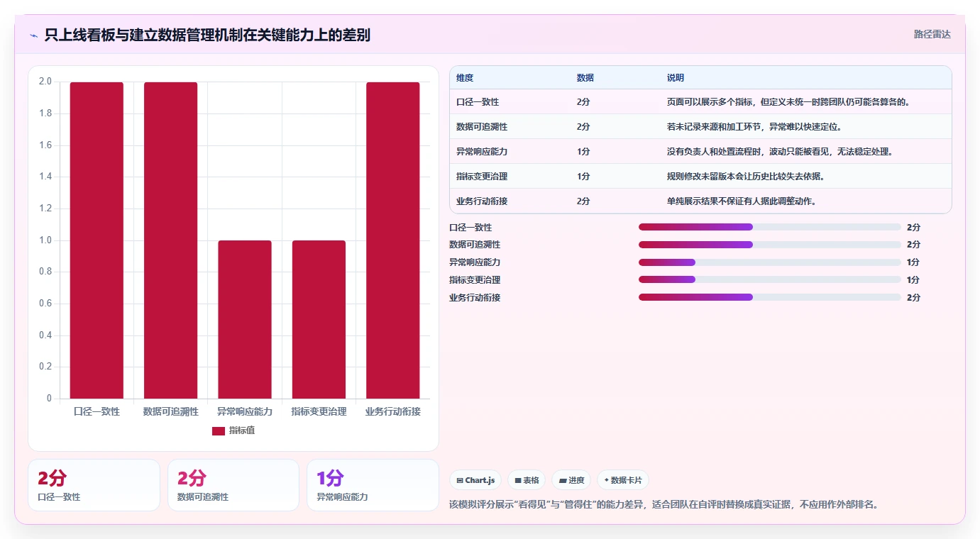
Task: Click the 维度 column header
Action: [x=465, y=77]
